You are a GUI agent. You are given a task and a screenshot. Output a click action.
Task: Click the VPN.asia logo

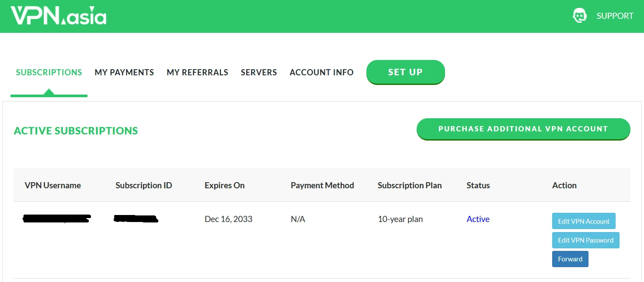point(59,16)
